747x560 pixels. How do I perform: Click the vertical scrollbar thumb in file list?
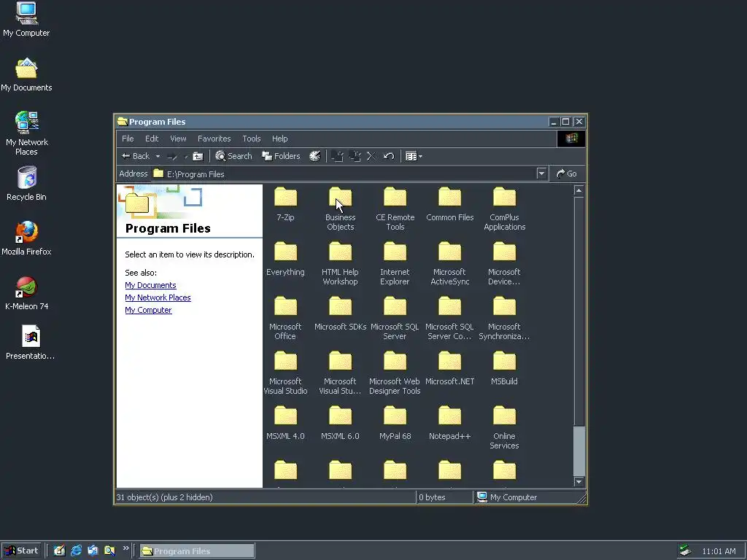pos(578,450)
